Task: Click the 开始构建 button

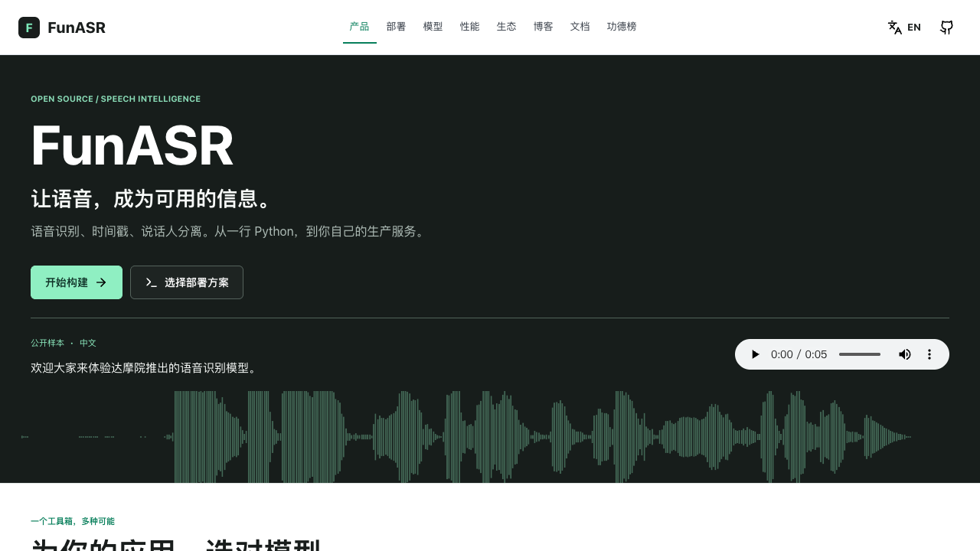Action: click(x=77, y=282)
